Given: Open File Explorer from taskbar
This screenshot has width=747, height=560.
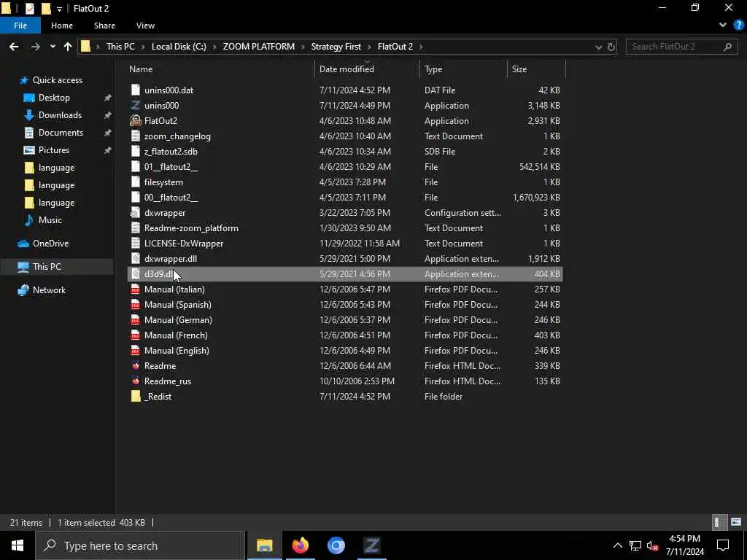Looking at the screenshot, I should [264, 545].
